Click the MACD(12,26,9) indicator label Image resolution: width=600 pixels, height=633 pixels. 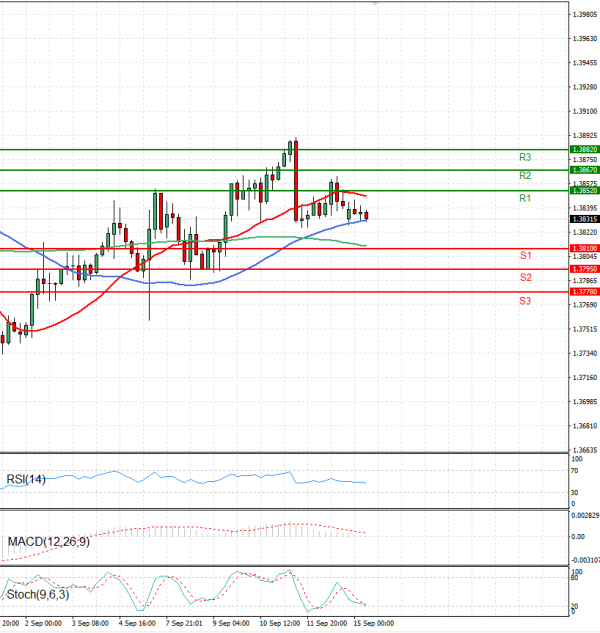48,542
